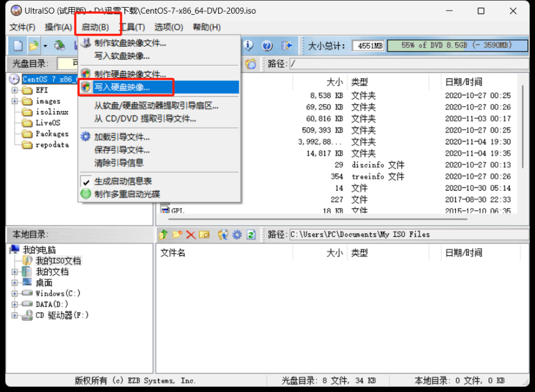Click the LiveOS folder icon
Screen dimensions: 535x392
[x=27, y=123]
